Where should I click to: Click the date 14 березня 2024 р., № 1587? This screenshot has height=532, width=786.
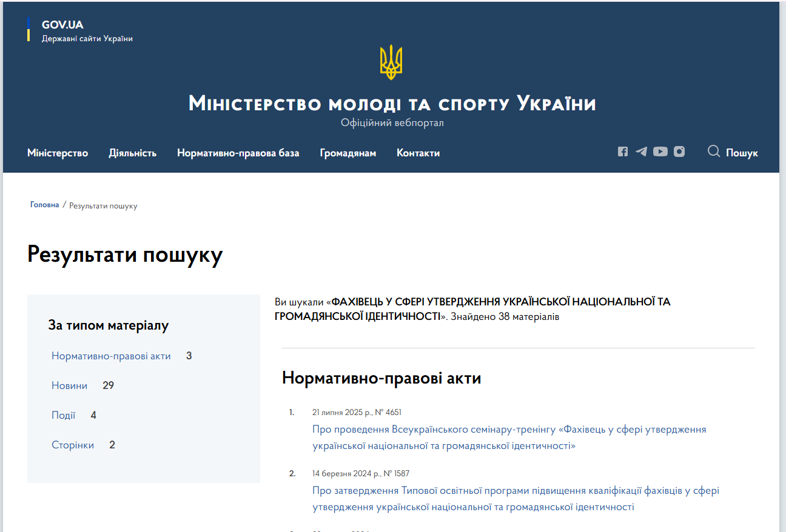361,473
